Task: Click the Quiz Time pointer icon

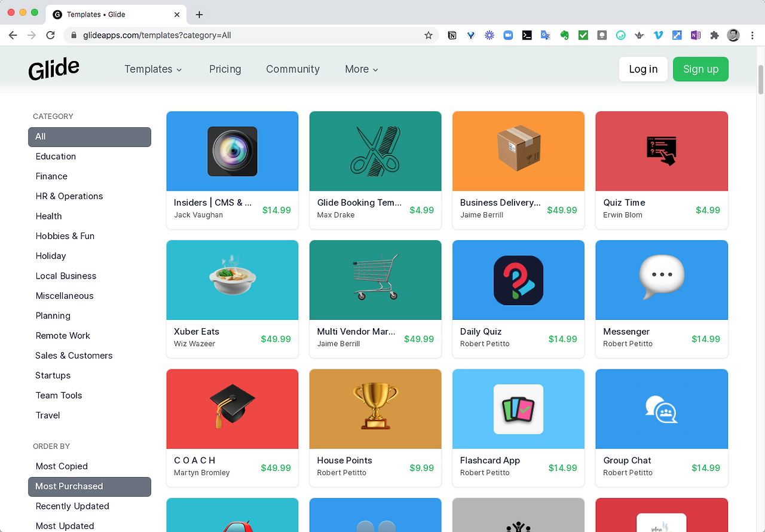Action: point(661,151)
